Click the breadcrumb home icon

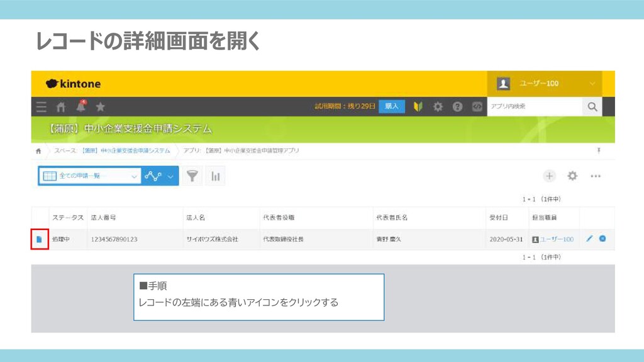(38, 151)
